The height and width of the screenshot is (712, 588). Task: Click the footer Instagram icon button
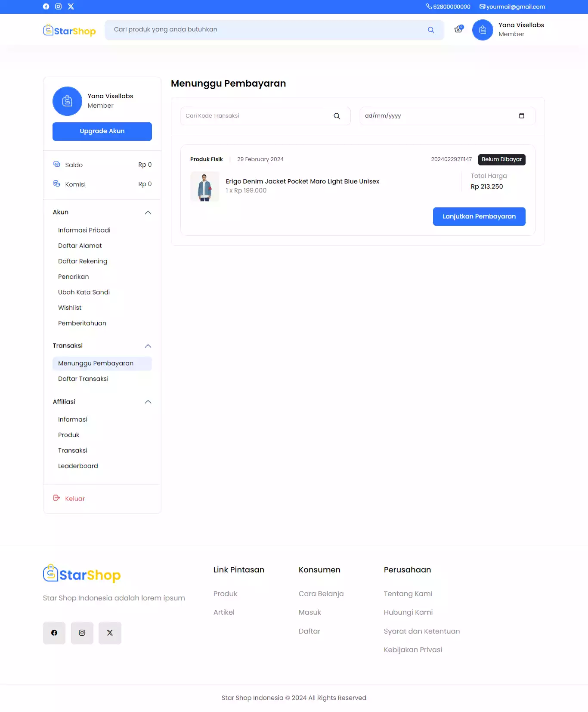(82, 633)
